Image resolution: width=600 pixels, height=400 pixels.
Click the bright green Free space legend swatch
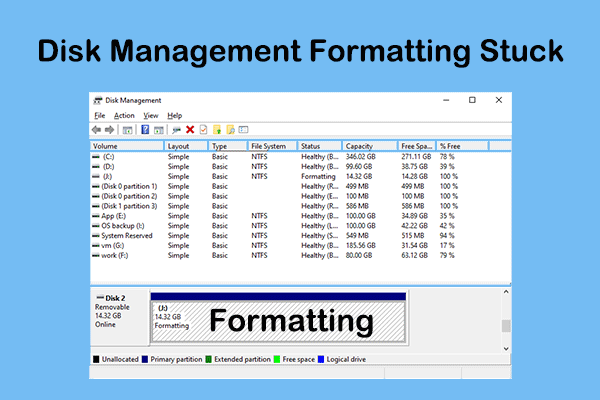[x=277, y=359]
